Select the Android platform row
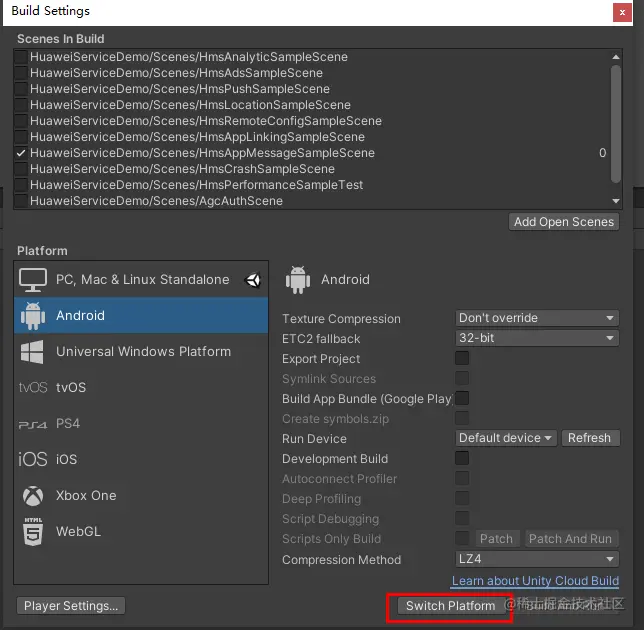The width and height of the screenshot is (644, 630). [x=141, y=315]
